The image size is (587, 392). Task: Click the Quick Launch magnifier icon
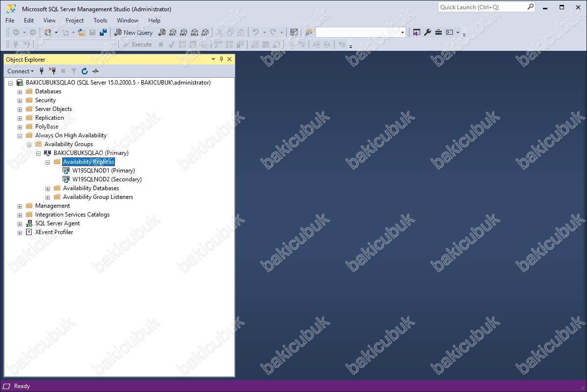[531, 7]
